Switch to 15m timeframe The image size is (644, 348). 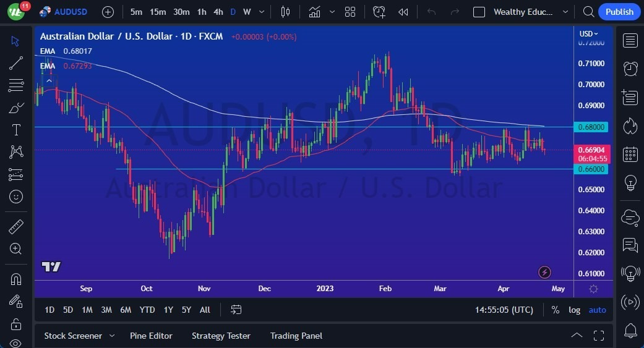(158, 12)
